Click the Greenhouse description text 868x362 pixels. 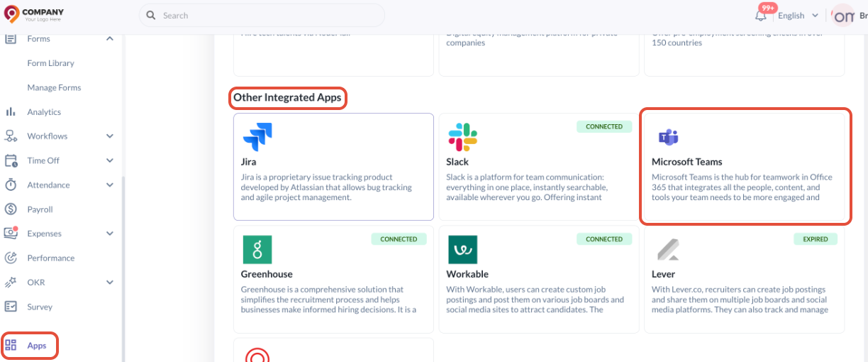[328, 300]
